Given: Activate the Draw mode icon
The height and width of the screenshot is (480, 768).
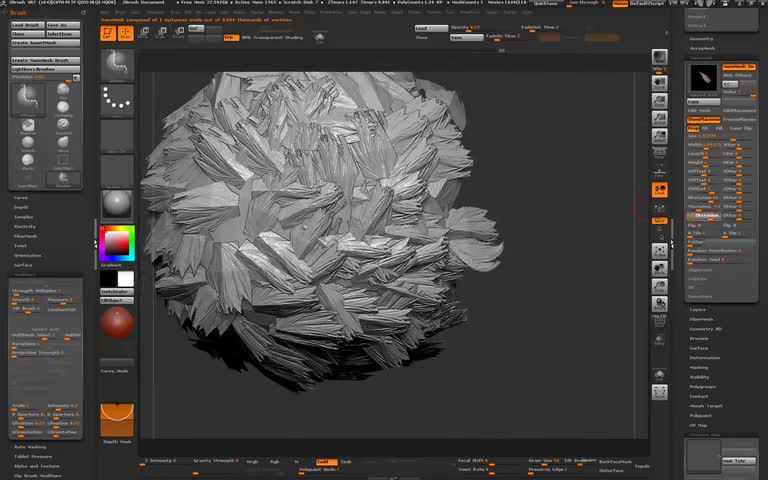Looking at the screenshot, I should coord(125,33).
